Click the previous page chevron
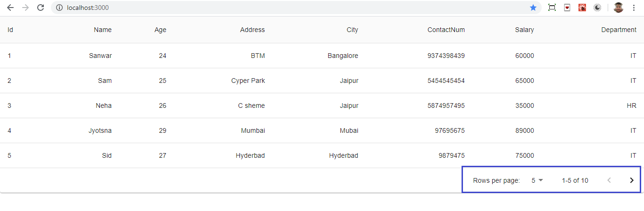This screenshot has height=211, width=644. click(x=609, y=180)
